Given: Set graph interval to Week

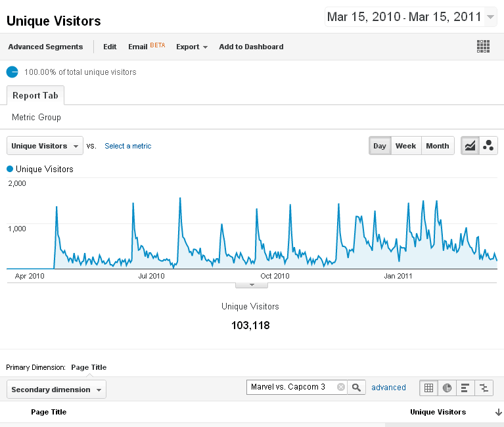Looking at the screenshot, I should point(405,146).
